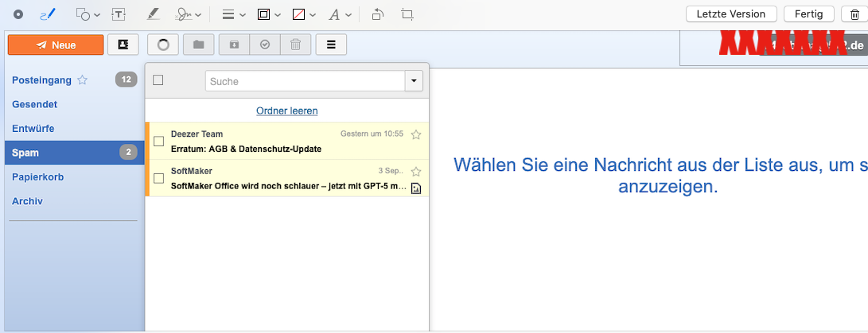This screenshot has width=868, height=333.
Task: Toggle the select-all checkbox above the message list
Action: click(x=158, y=80)
